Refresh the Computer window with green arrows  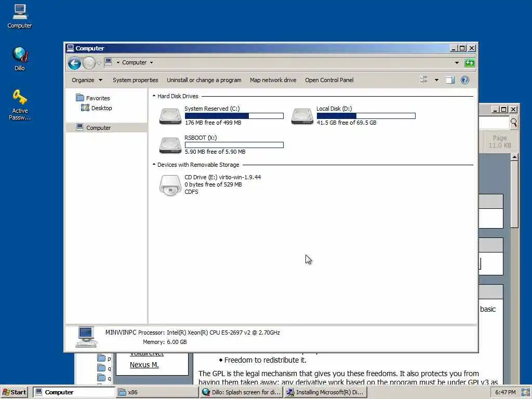(x=470, y=63)
